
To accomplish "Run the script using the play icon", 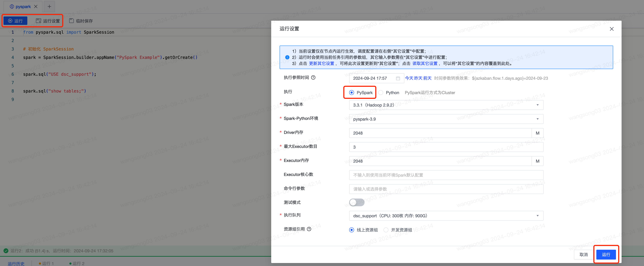I will (x=10, y=21).
